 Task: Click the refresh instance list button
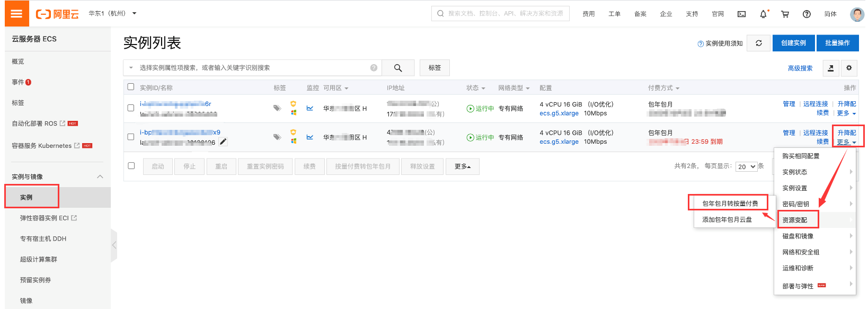pos(758,43)
